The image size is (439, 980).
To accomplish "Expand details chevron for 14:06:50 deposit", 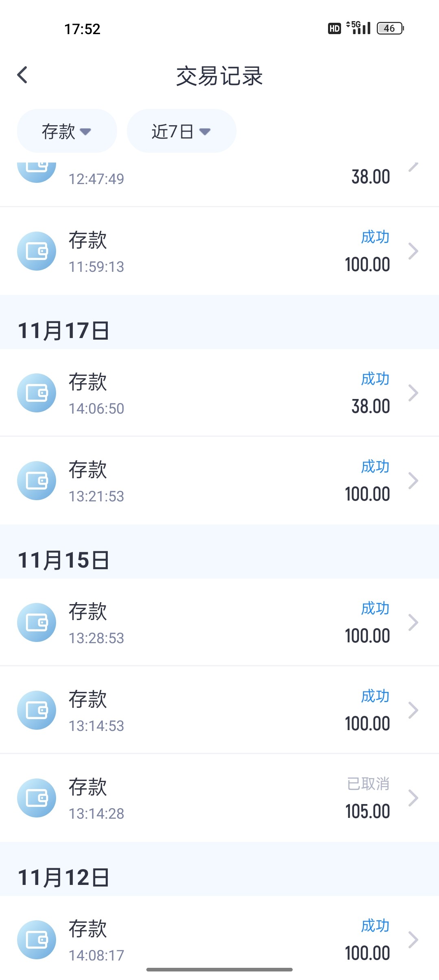I will [x=413, y=393].
